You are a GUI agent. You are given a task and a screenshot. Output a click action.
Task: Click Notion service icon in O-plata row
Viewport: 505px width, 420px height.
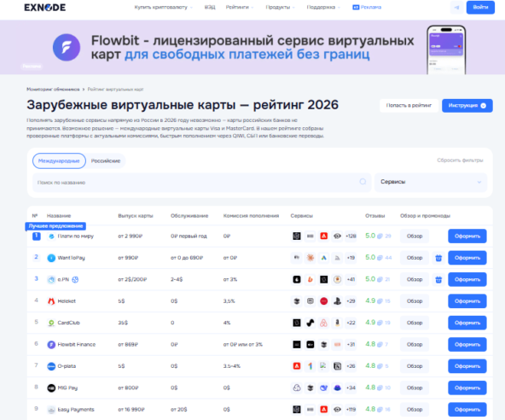point(337,366)
